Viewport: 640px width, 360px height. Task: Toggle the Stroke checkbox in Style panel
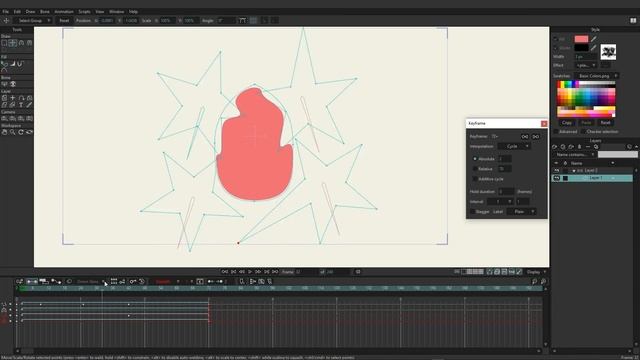[555, 48]
